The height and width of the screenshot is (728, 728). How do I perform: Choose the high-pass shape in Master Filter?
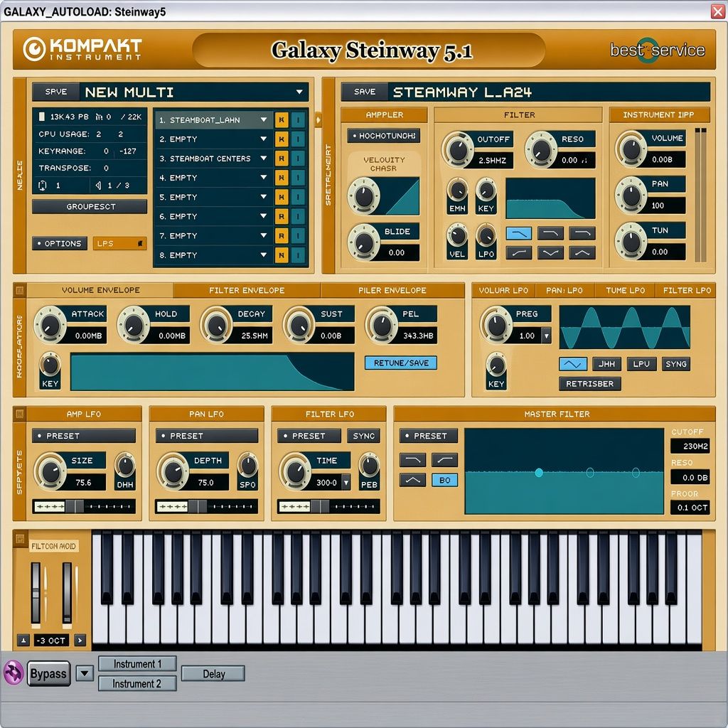click(x=444, y=460)
